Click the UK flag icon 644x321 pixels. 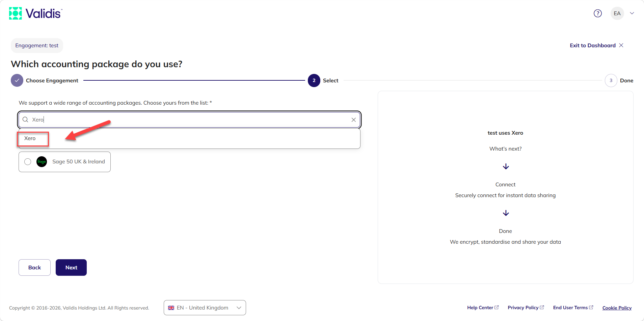point(171,308)
